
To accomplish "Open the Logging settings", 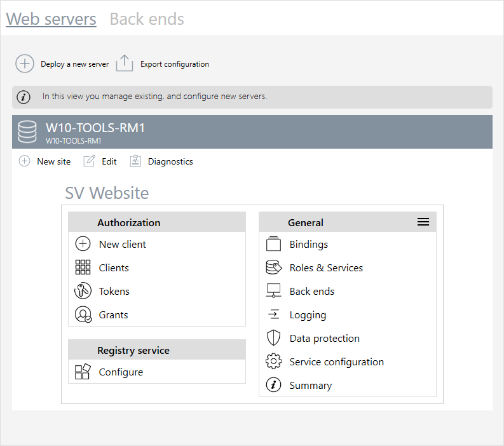I will tap(308, 314).
